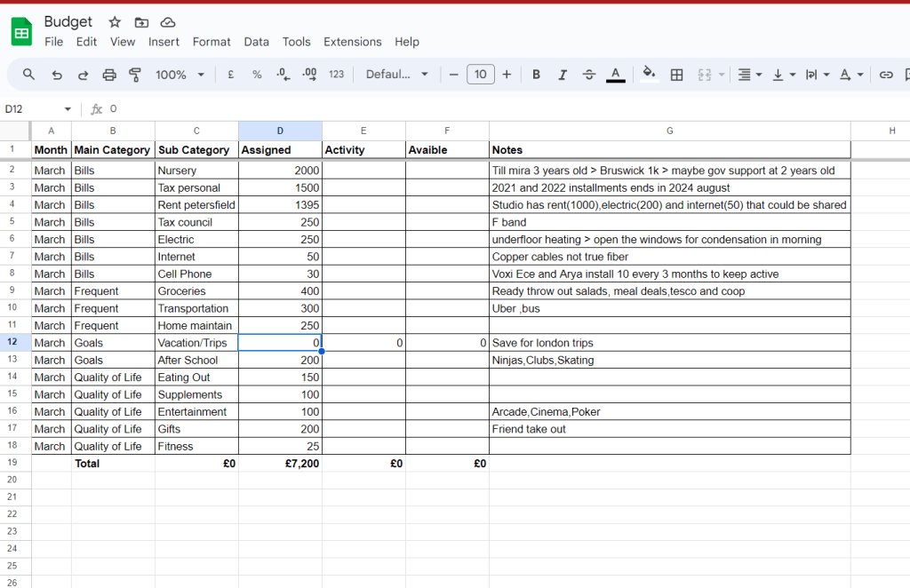
Task: Check the cloud document status icon
Action: [168, 22]
